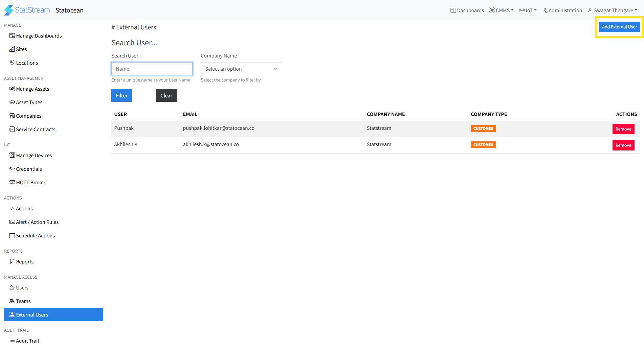Click the Companies shop icon
This screenshot has height=351, width=644.
[12, 116]
